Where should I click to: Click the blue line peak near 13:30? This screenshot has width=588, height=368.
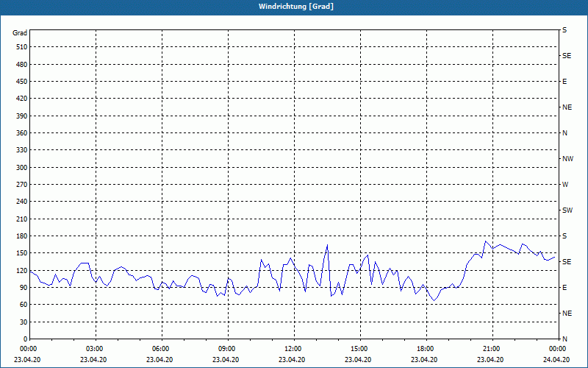[x=327, y=245]
